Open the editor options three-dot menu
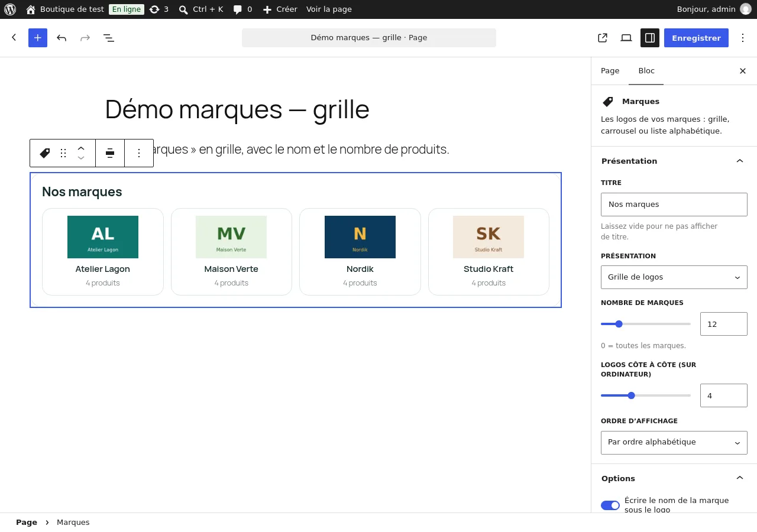The height and width of the screenshot is (532, 757). pyautogui.click(x=743, y=38)
